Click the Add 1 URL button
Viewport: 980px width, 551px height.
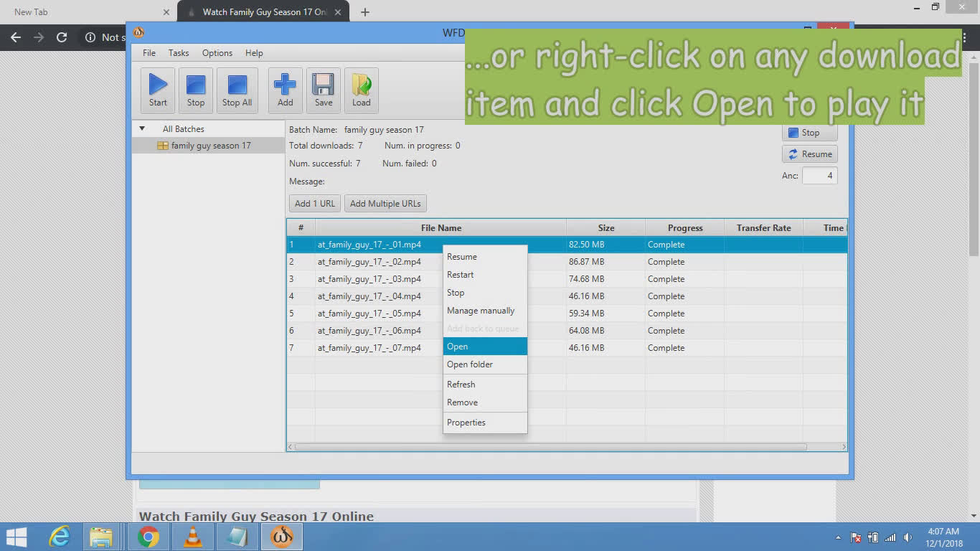(315, 204)
